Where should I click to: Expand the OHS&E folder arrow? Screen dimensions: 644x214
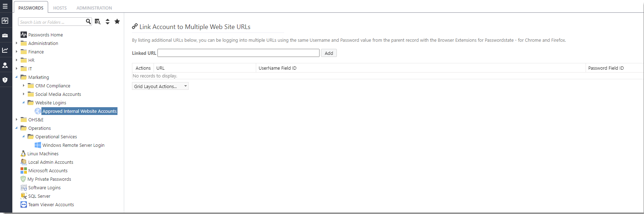pos(17,120)
